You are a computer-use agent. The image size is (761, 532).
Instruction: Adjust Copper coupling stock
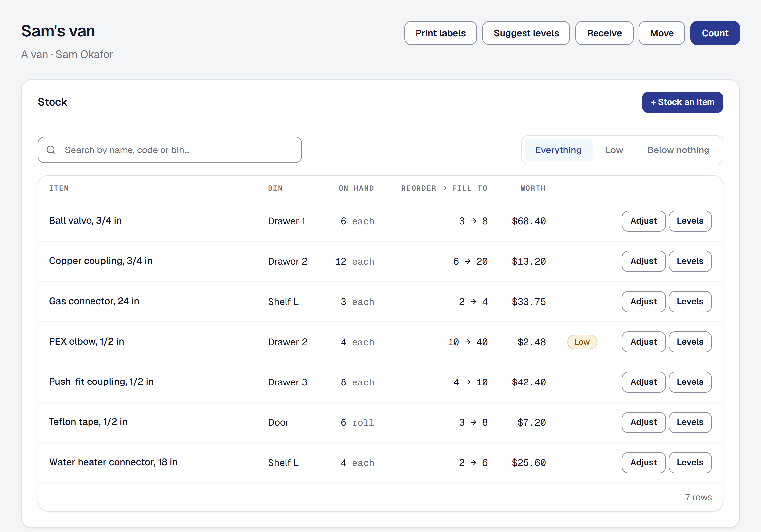point(643,261)
